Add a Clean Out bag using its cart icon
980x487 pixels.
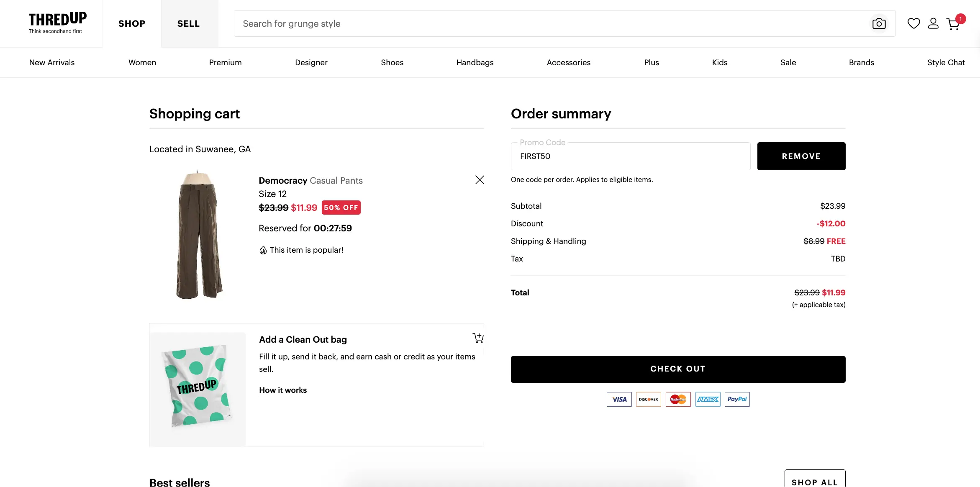(x=477, y=338)
